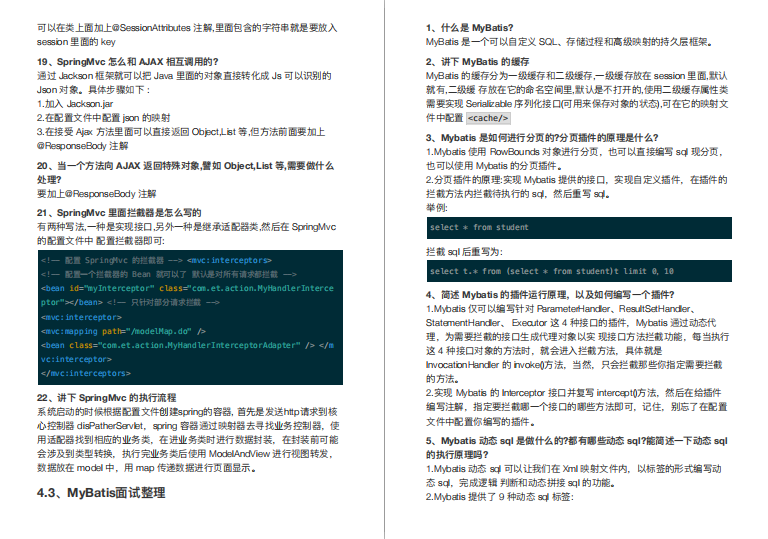
Task: Click line beginning 'InvocationHandler 的 invoke()方法'
Action: point(574,365)
